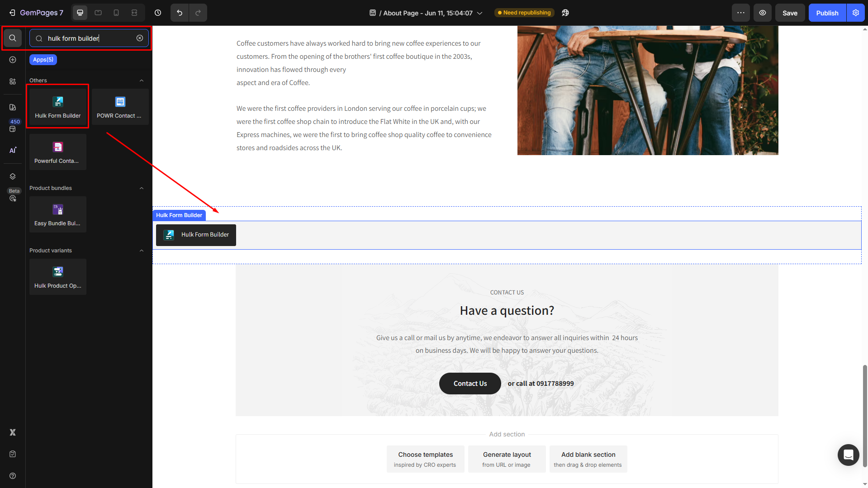Click the coffee shop image on canvas
This screenshot has height=488, width=868.
click(x=648, y=90)
